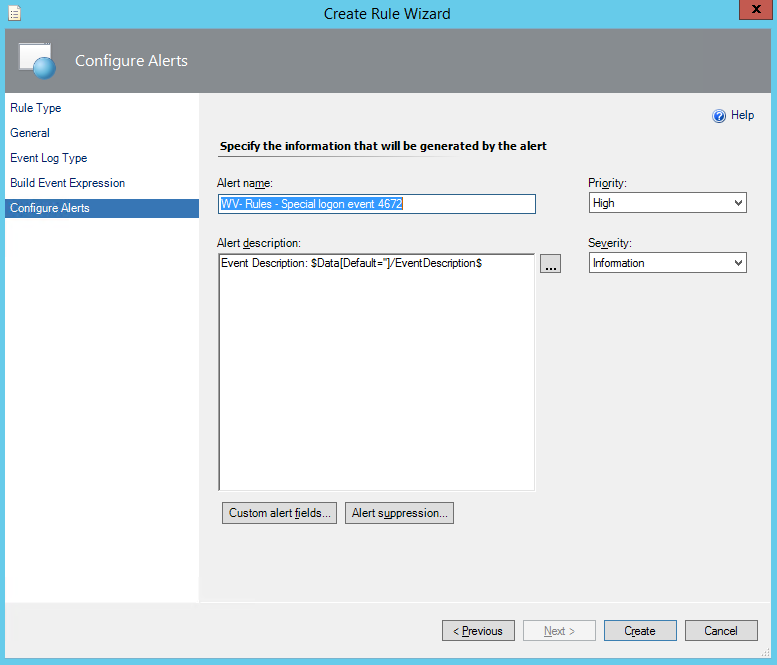The image size is (777, 665).
Task: Open the Help link text
Action: click(x=742, y=116)
